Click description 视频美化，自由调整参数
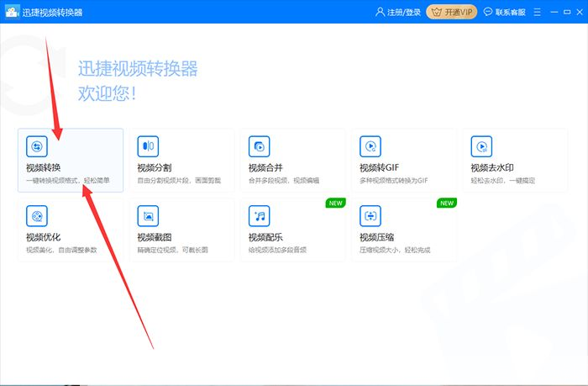 [x=61, y=250]
